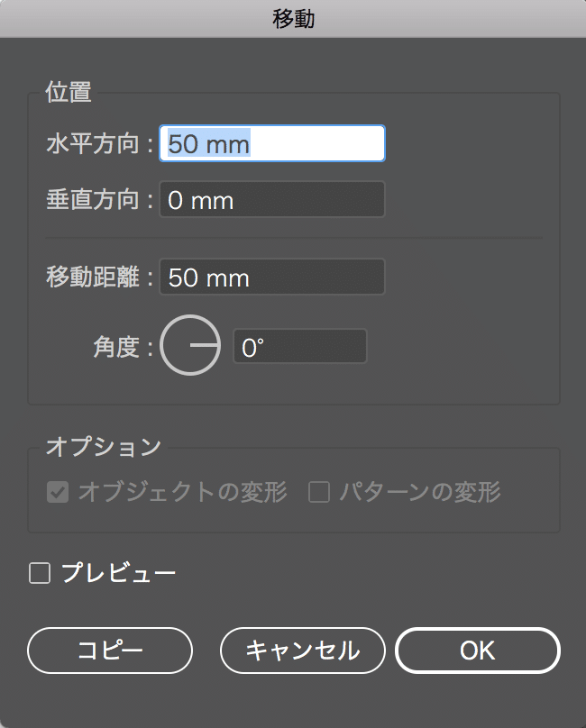
Task: Click the 角度 degree input field
Action: coord(299,346)
